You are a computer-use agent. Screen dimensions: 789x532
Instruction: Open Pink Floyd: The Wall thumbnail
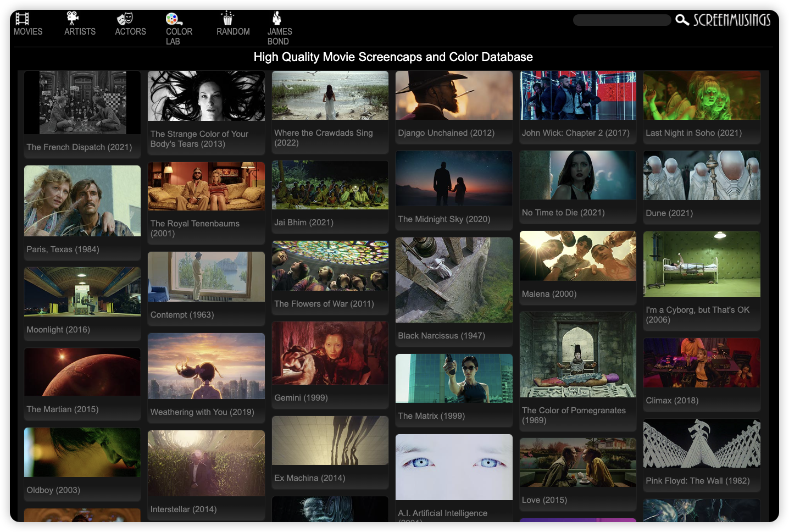[702, 444]
